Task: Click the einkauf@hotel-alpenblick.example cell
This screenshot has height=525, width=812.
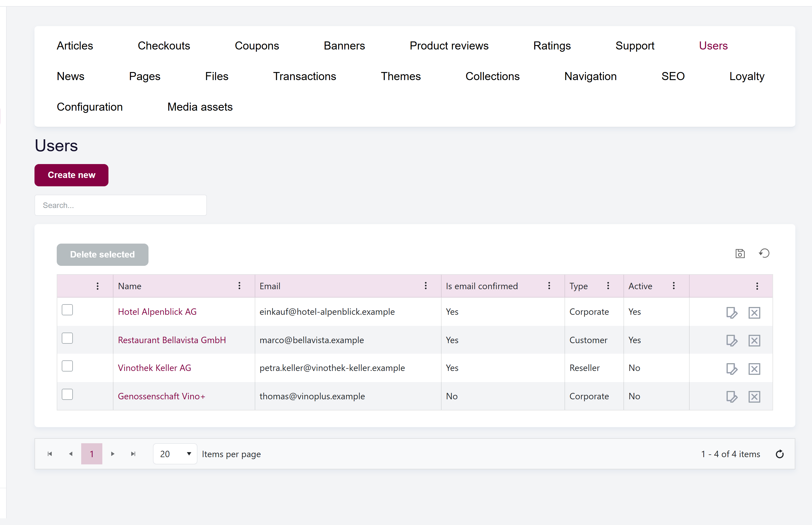Action: point(348,312)
